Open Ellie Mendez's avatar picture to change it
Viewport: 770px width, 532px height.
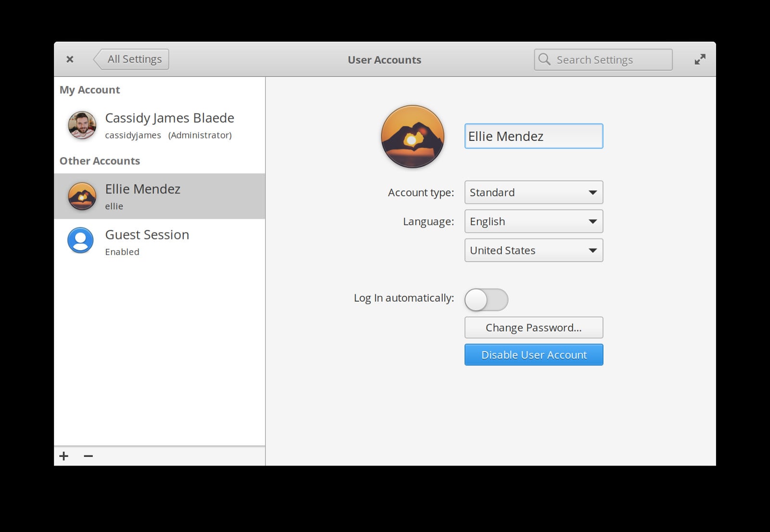coord(412,136)
